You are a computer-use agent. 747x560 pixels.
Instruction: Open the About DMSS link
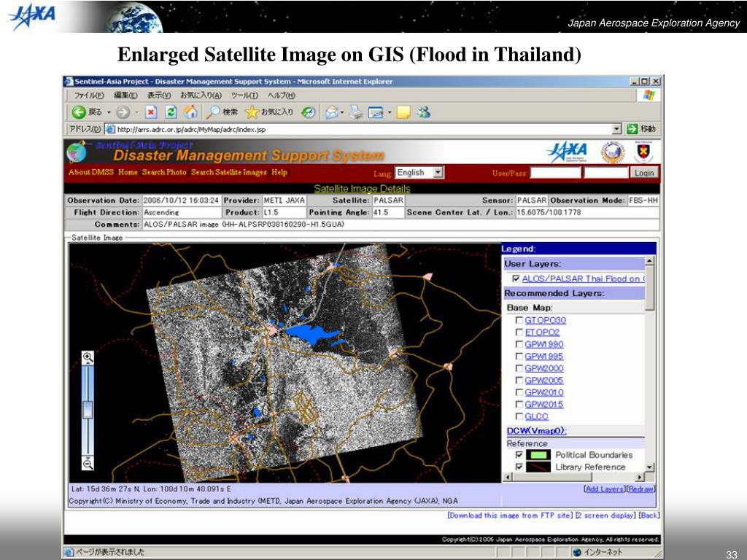tap(91, 172)
